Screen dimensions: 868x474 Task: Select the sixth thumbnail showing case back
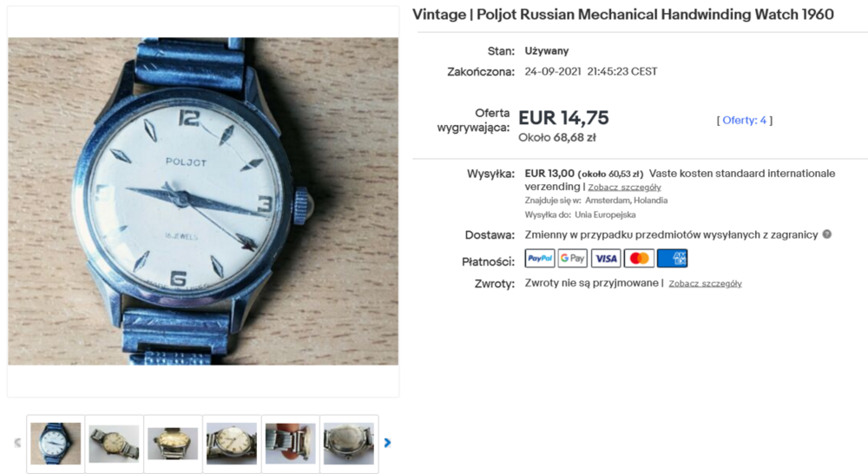point(349,444)
